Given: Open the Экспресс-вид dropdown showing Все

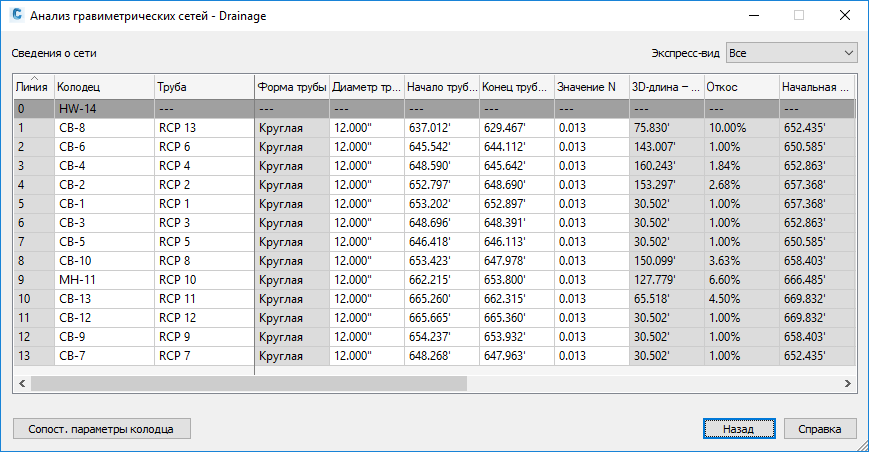Looking at the screenshot, I should tap(791, 53).
